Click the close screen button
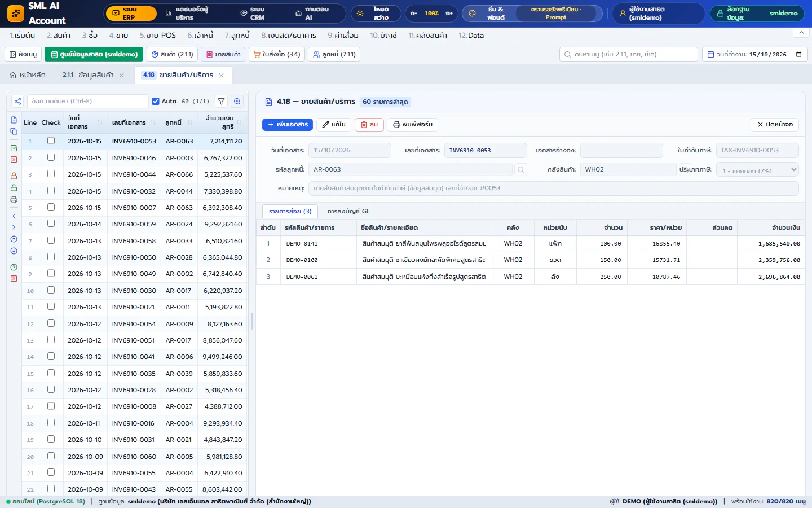812x508 pixels. point(775,124)
